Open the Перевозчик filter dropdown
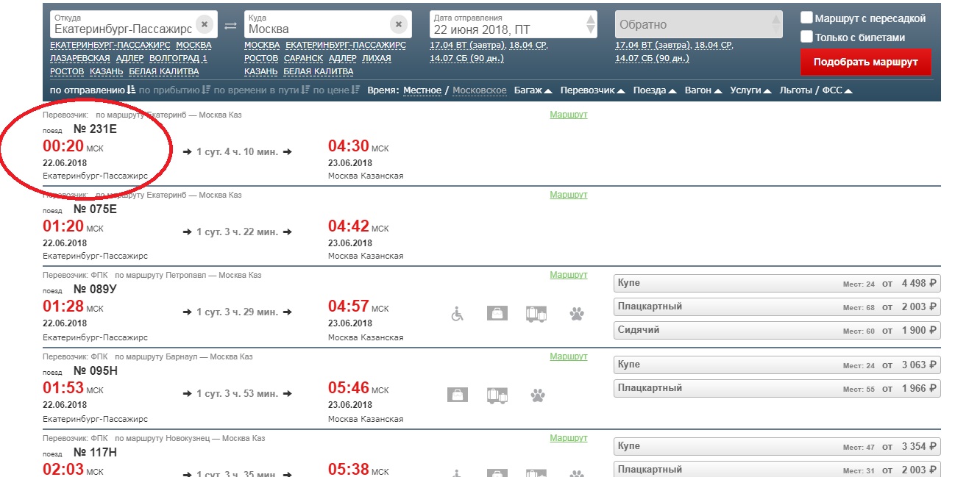Viewport: 980px width, 477px height. click(592, 90)
